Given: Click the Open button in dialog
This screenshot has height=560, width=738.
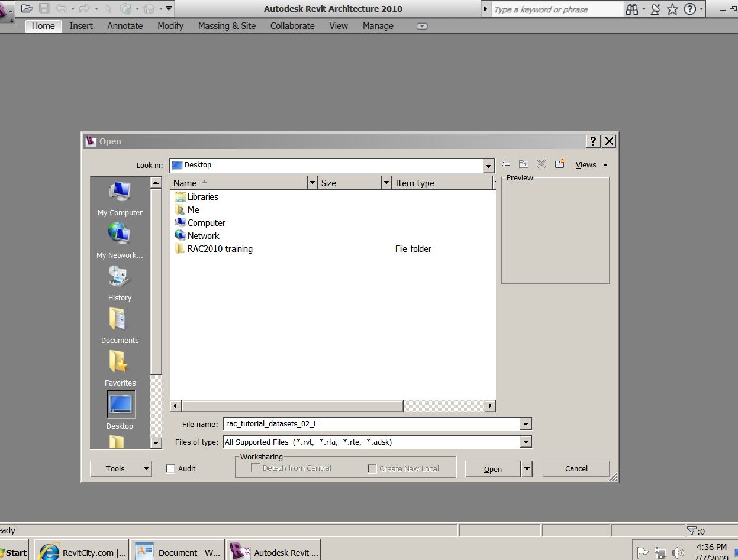Looking at the screenshot, I should click(493, 469).
